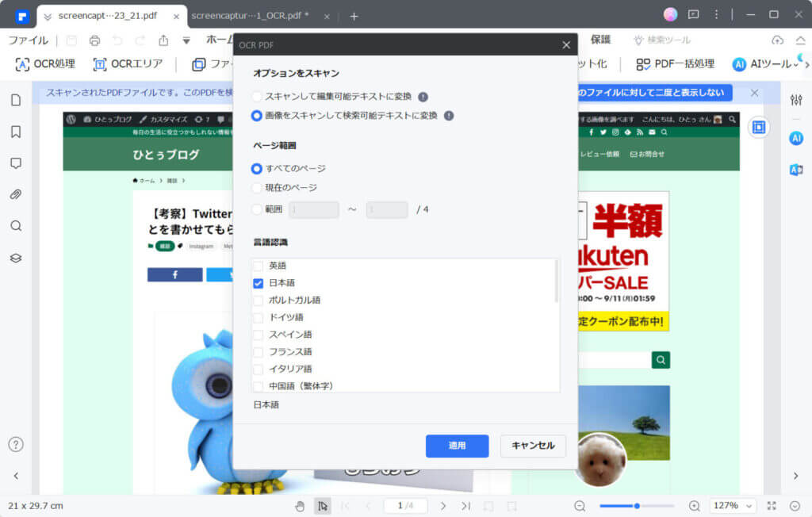Open the bookmarks panel icon in sidebar
This screenshot has width=812, height=517.
tap(16, 132)
